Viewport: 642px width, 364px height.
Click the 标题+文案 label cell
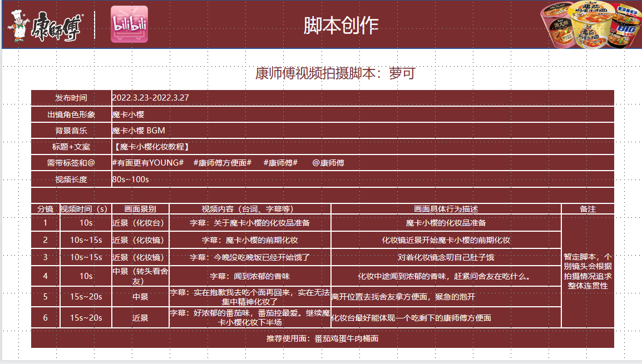tap(71, 147)
